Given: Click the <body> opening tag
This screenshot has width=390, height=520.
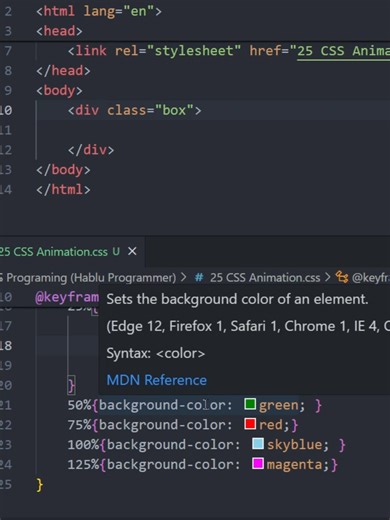Looking at the screenshot, I should pyautogui.click(x=59, y=91).
